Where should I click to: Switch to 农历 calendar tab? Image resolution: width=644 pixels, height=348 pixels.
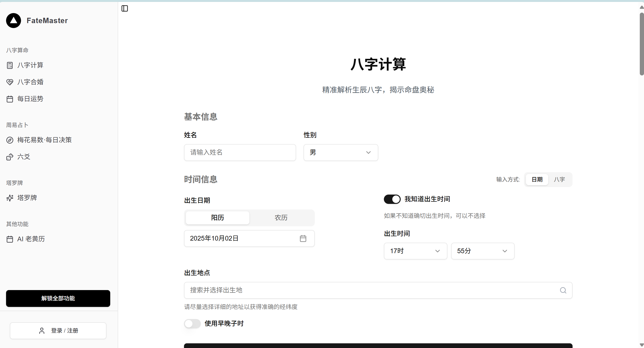coord(281,218)
